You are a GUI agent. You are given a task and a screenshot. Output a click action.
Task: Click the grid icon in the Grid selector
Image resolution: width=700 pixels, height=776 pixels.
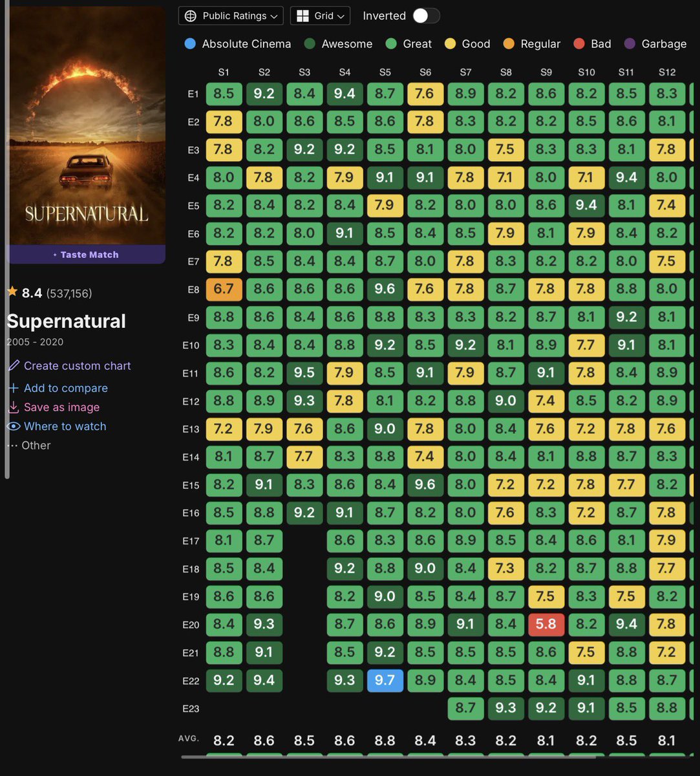[x=302, y=16]
